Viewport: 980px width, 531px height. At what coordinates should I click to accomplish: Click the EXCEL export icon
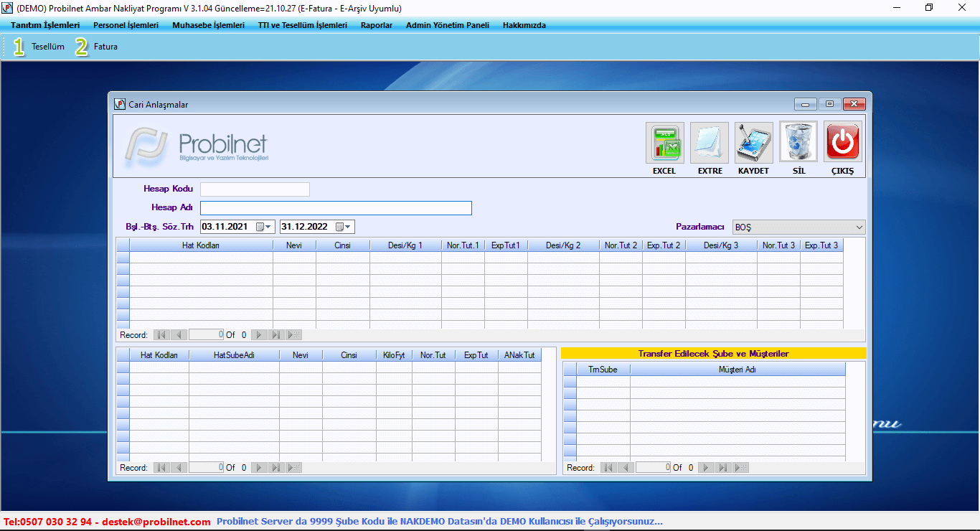coord(664,143)
